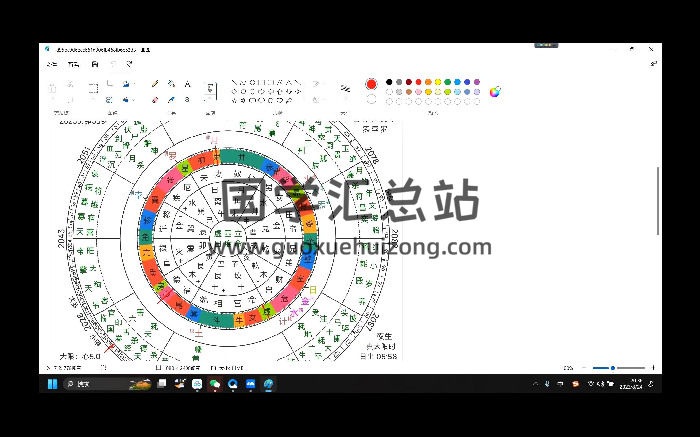700x437 pixels.
Task: Pick dark red from the color palette
Action: (x=408, y=82)
